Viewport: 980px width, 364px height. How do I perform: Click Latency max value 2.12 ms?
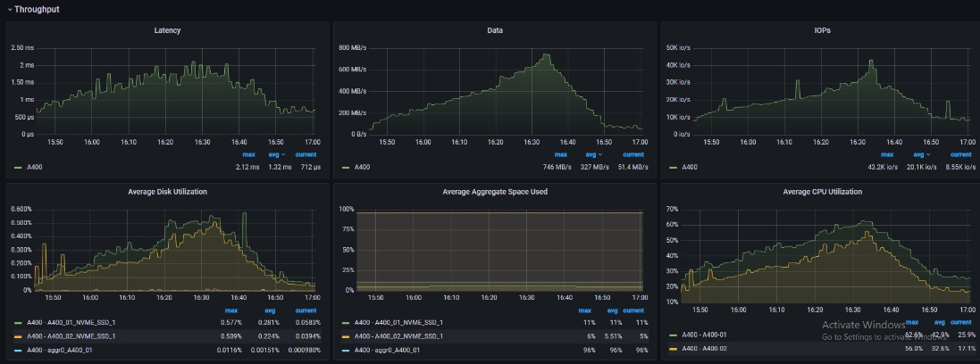coord(246,168)
